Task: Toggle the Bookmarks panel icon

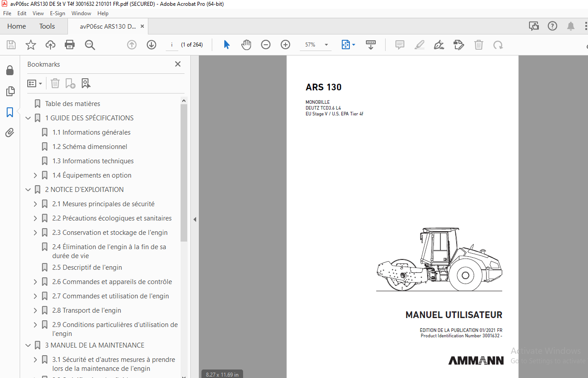Action: tap(10, 112)
